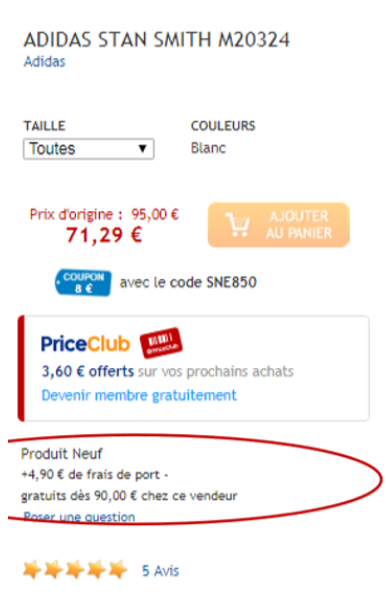
Task: Click Devenir membre gratuitement link
Action: 139,396
